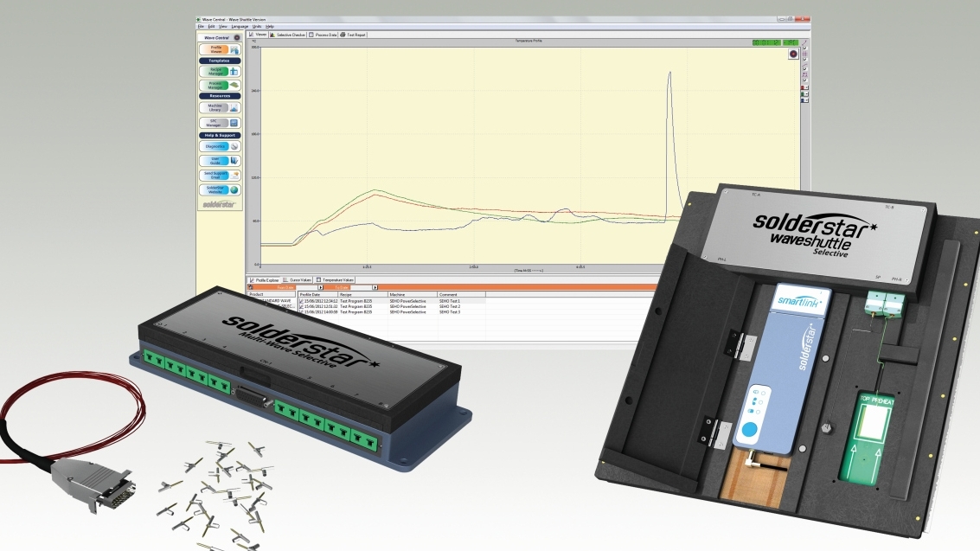This screenshot has width=980, height=551.
Task: Open the Units menu
Action: coord(257,26)
